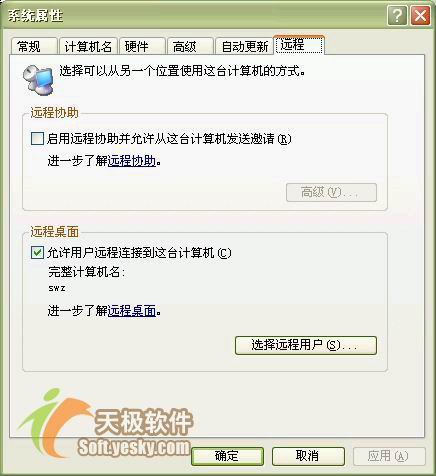Select the 硬件 tab
The image size is (436, 476).
click(142, 46)
